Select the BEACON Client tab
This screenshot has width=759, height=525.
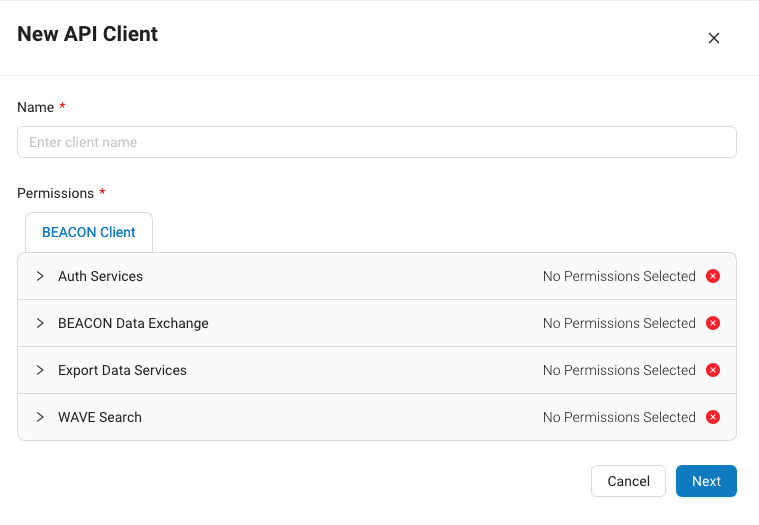pyautogui.click(x=89, y=232)
